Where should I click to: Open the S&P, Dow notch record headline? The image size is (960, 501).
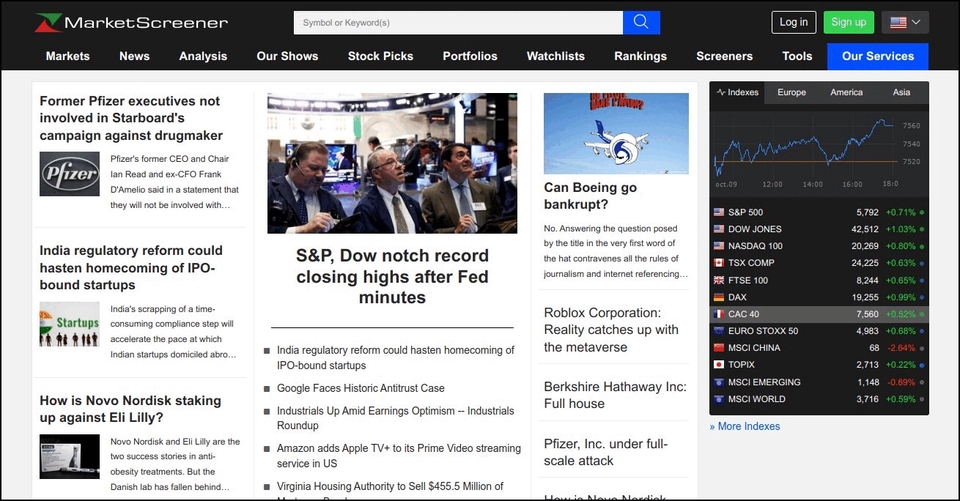click(x=392, y=277)
